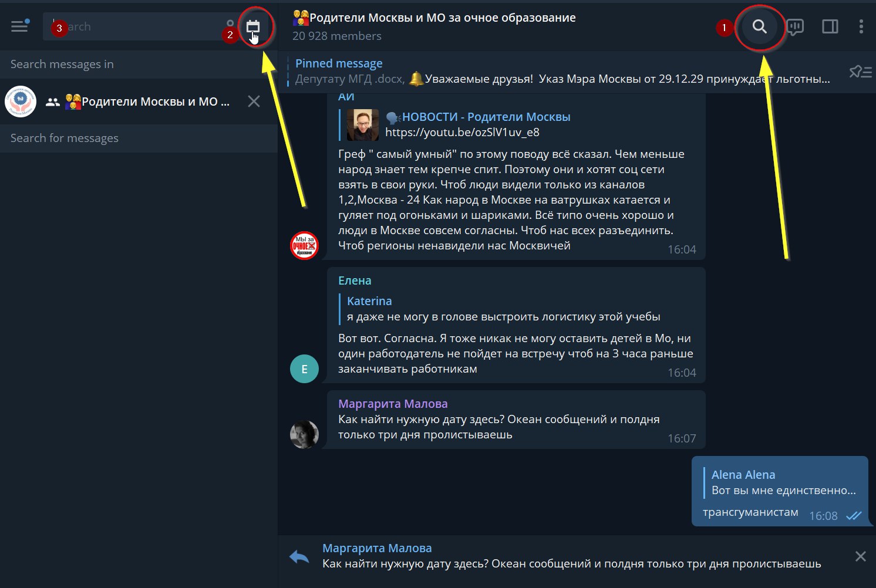Click the Pinned message bar

[x=562, y=71]
